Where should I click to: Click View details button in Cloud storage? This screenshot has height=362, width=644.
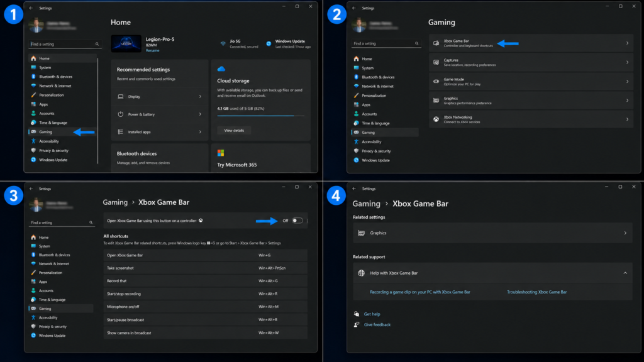tap(234, 131)
